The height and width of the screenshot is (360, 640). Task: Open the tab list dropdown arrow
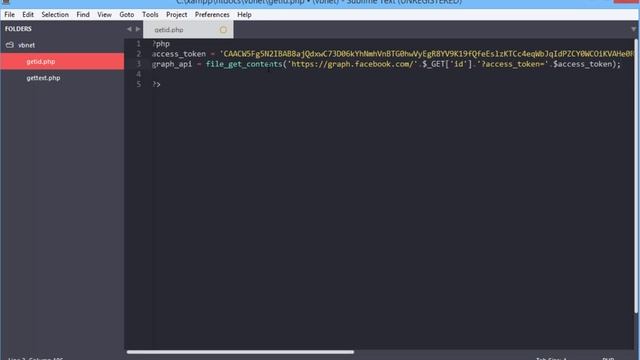[x=633, y=29]
